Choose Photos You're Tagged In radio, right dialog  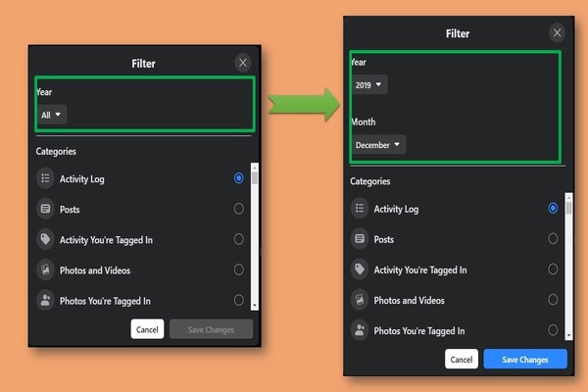tap(553, 330)
